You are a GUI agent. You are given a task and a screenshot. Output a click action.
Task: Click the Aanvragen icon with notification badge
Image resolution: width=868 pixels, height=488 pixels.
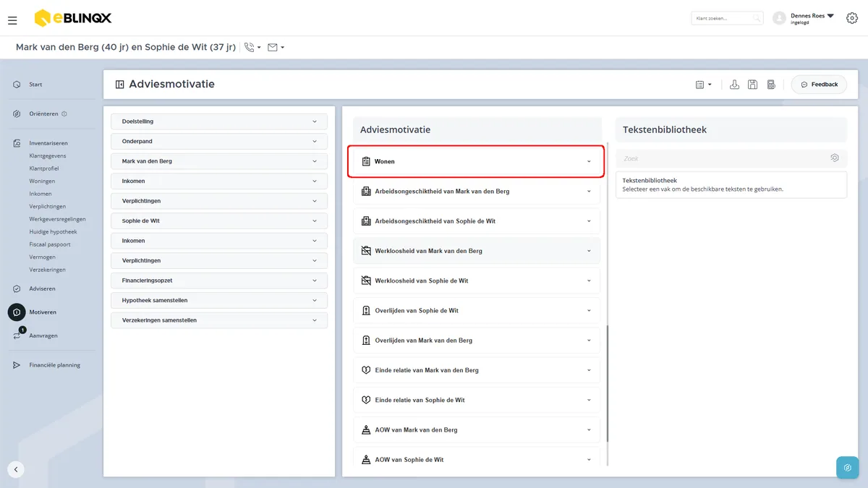point(17,335)
